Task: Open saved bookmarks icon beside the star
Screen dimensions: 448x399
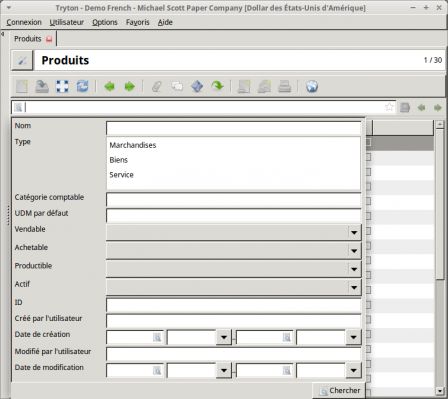Action: (x=405, y=107)
